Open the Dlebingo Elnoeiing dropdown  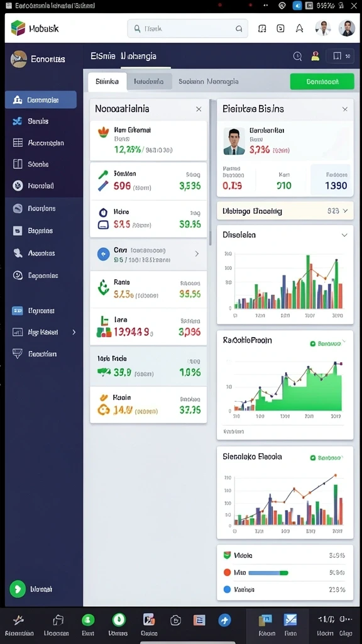click(285, 211)
